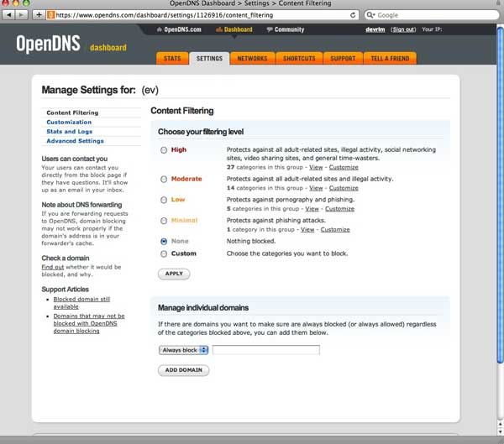Click the domain name input field
The width and height of the screenshot is (504, 444).
click(265, 350)
